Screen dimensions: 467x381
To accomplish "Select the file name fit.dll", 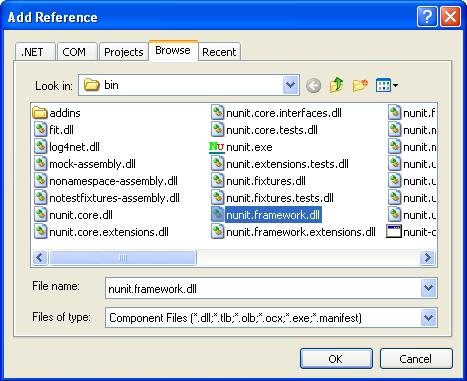I will pos(61,130).
